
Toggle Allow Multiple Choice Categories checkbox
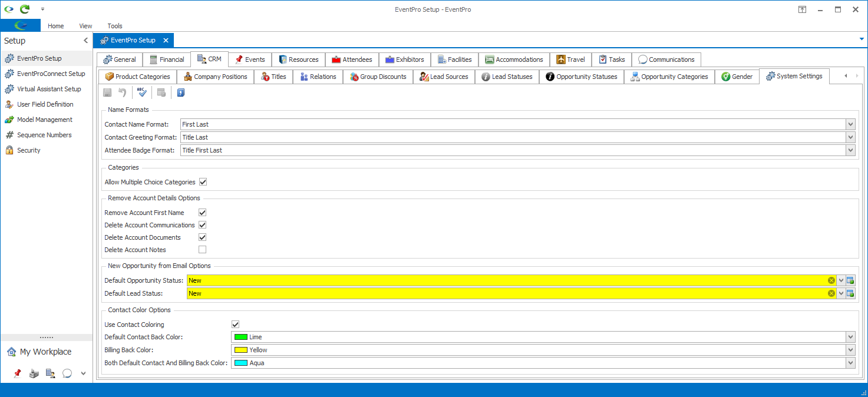pyautogui.click(x=203, y=182)
